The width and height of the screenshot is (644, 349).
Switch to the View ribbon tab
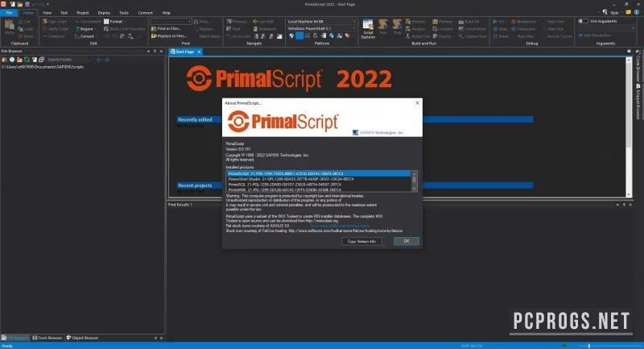(x=47, y=13)
